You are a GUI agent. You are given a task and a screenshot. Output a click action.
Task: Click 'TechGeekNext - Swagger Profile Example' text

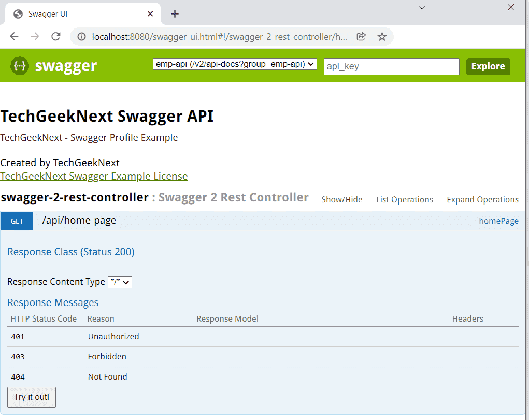coord(89,138)
